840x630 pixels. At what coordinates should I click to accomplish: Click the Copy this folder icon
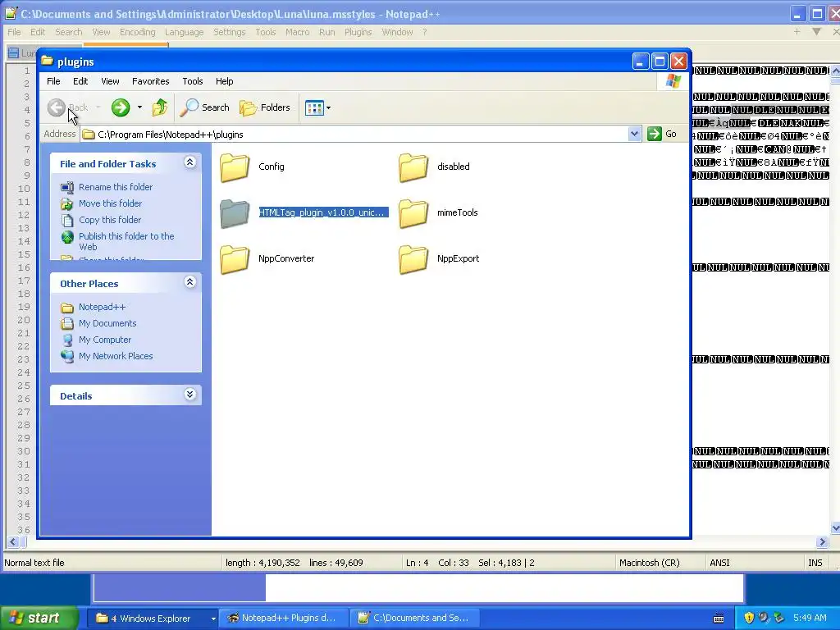(67, 220)
